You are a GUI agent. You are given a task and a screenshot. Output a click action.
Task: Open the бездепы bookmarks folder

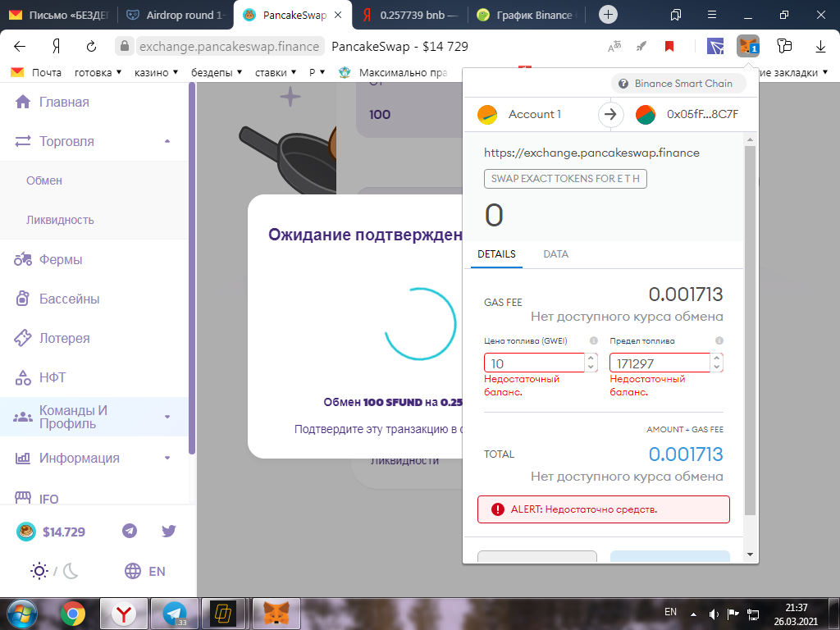point(217,72)
